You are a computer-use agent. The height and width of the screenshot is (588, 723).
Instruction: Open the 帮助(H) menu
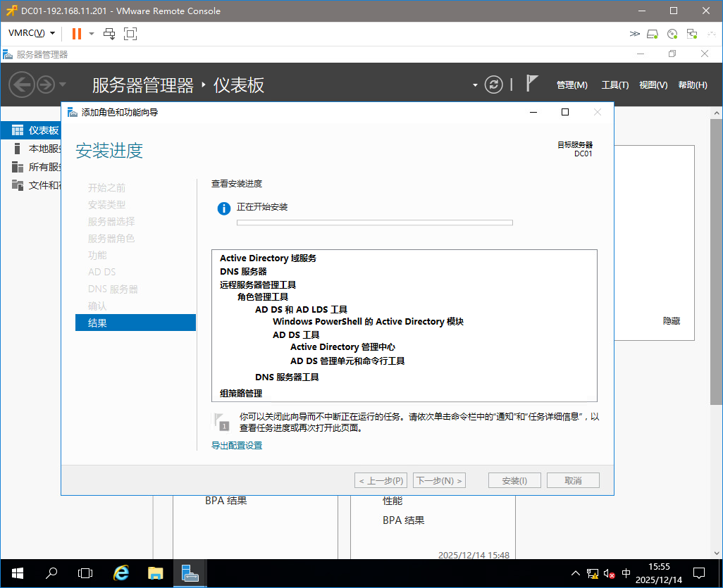(693, 85)
